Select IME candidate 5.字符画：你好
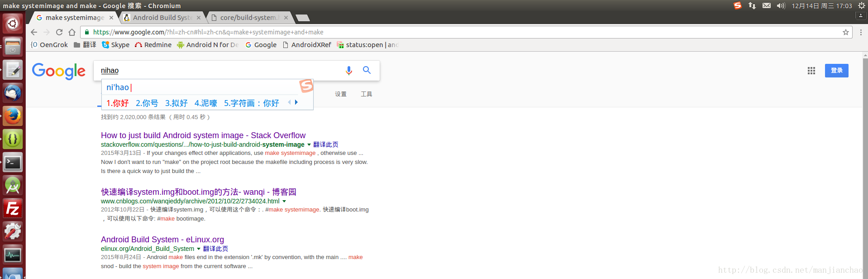The width and height of the screenshot is (868, 279). (252, 103)
